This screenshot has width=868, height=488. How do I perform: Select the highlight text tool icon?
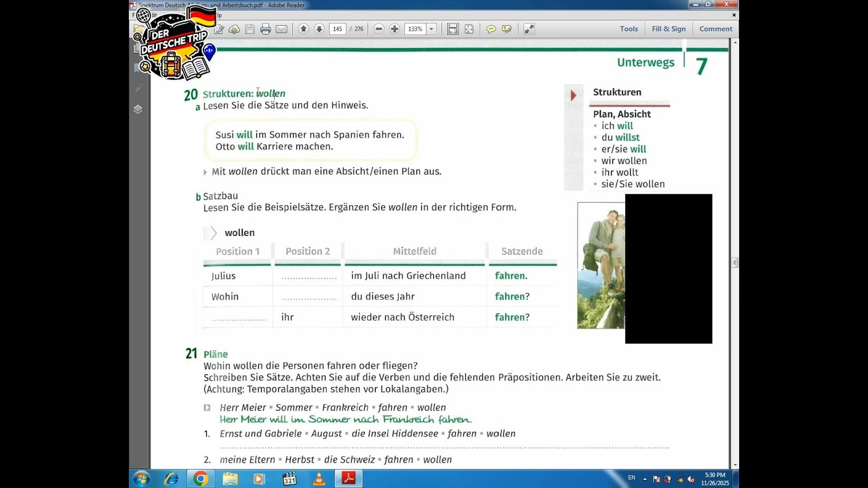[x=507, y=29]
